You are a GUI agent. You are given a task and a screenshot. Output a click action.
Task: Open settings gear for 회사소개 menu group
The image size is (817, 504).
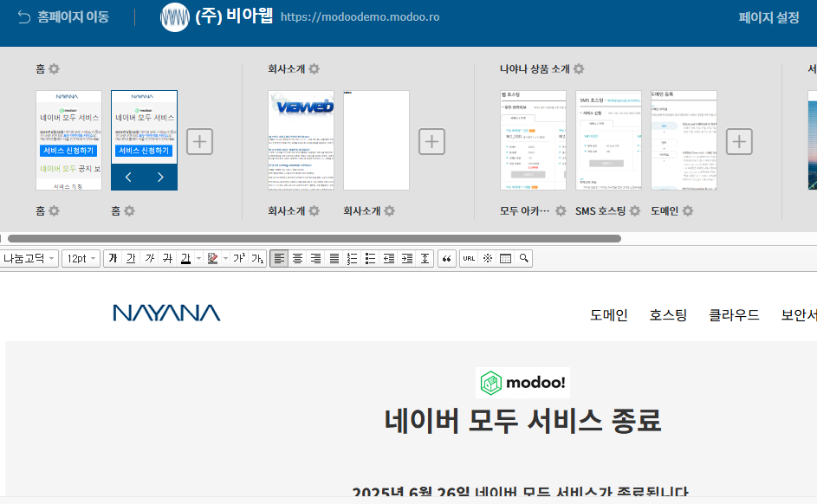coord(314,68)
